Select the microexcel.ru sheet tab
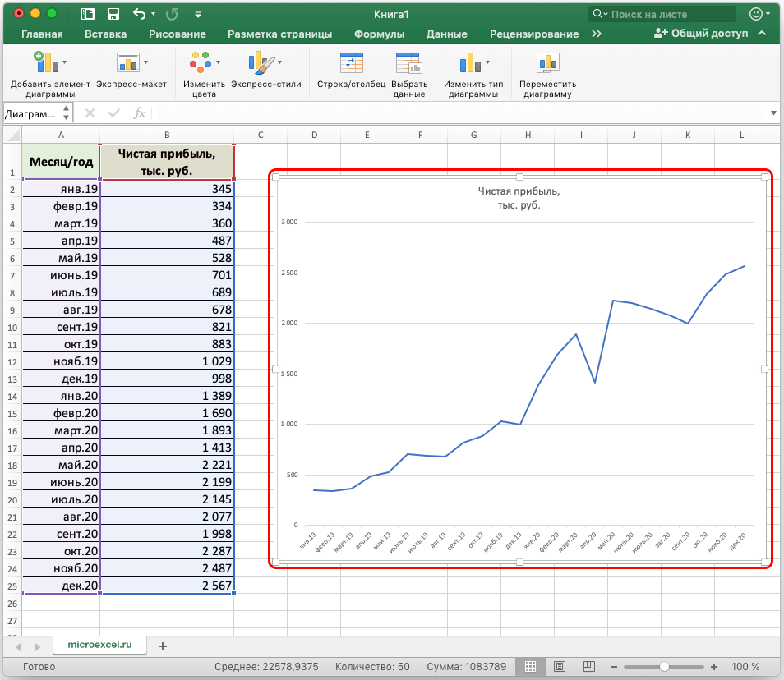This screenshot has height=680, width=784. point(99,645)
